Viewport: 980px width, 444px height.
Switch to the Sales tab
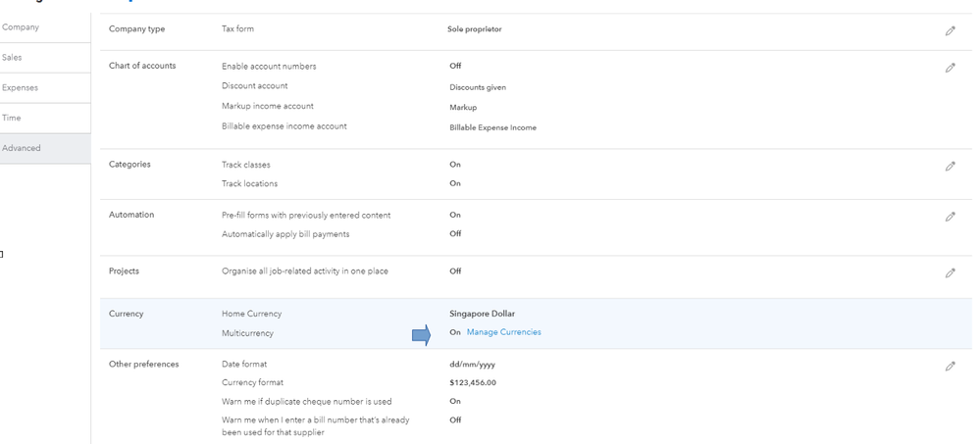(13, 58)
